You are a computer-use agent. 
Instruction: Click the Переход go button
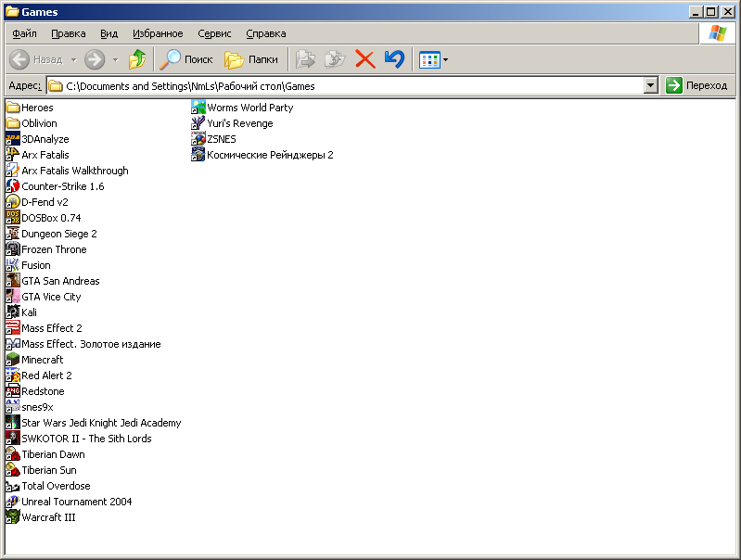(698, 85)
